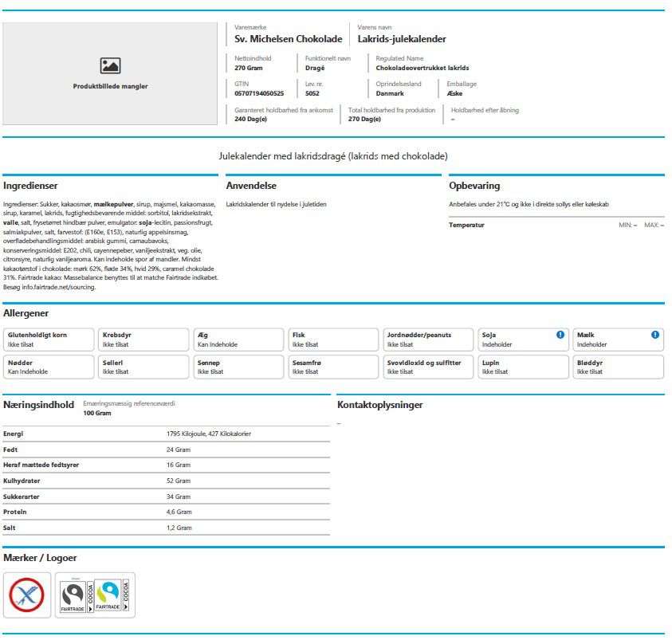The height and width of the screenshot is (640, 672).
Task: Select 'Chokoladeovertrukket lakrids' regulated name
Action: click(x=422, y=68)
